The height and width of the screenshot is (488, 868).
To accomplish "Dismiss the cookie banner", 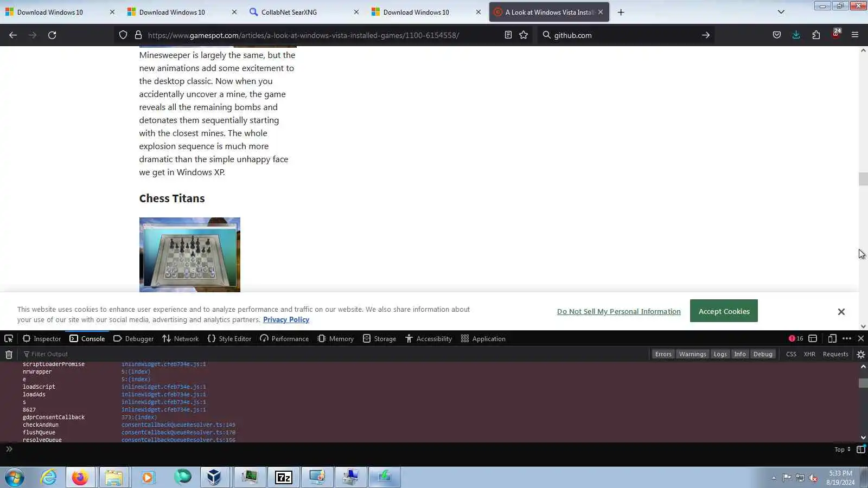I will (841, 312).
